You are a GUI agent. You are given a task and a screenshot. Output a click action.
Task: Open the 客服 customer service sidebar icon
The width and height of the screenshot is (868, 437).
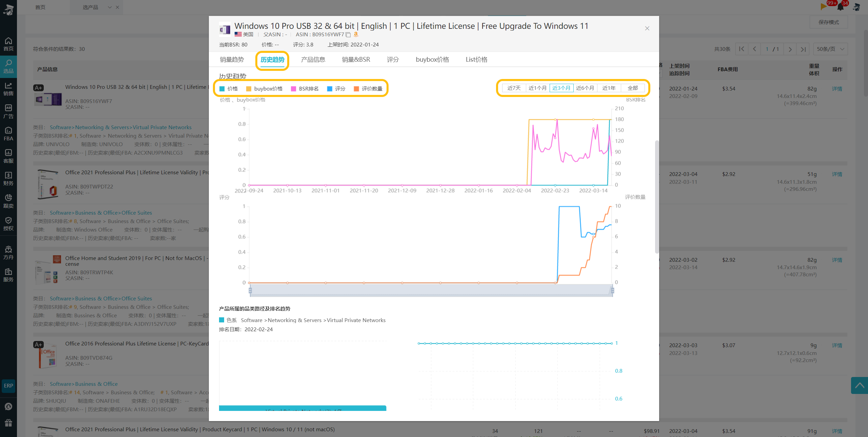point(8,156)
